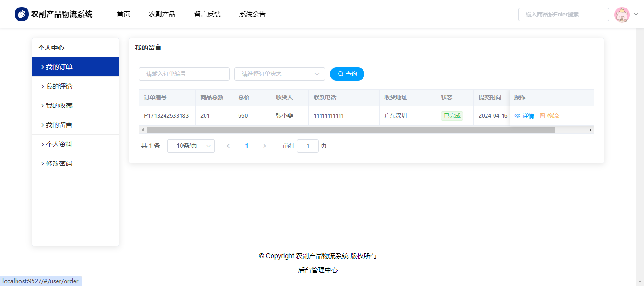This screenshot has width=644, height=286.
Task: Open 修改密码 in personal center sidebar
Action: (x=59, y=163)
